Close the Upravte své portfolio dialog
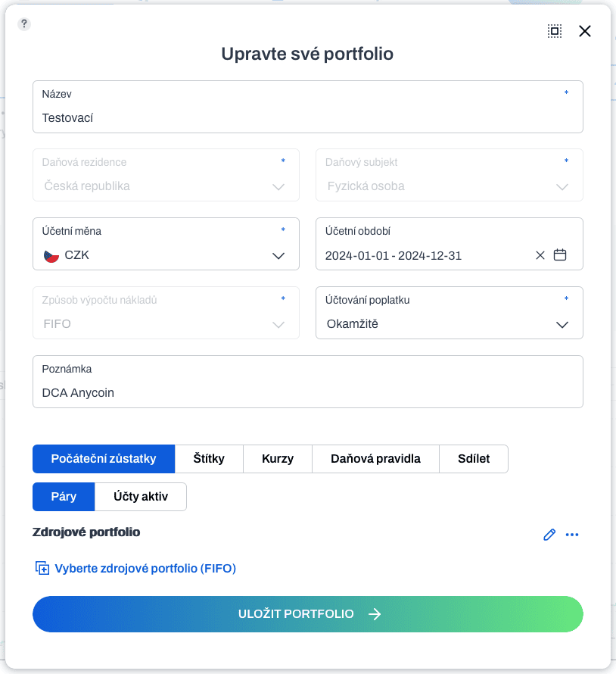 pos(584,31)
